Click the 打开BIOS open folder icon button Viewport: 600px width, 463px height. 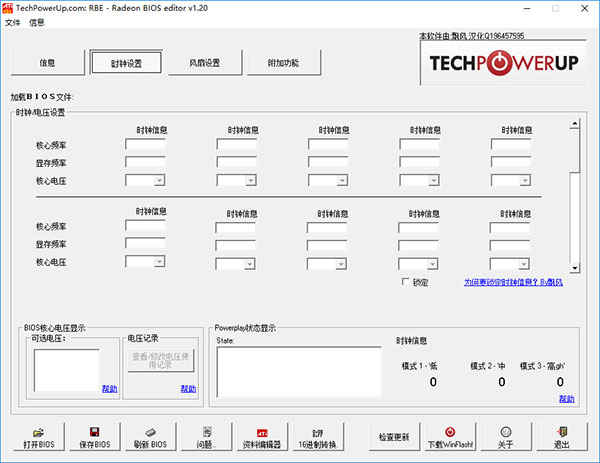[39, 437]
